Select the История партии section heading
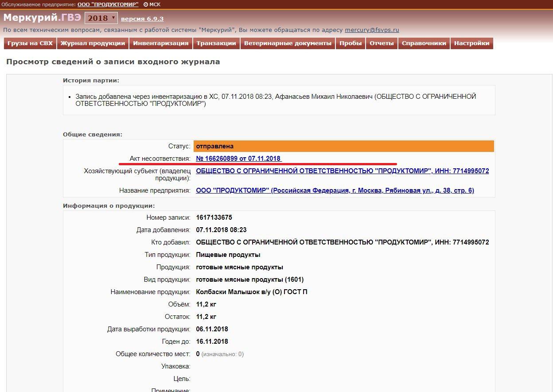Viewport: 553px width, 392px height. (91, 80)
